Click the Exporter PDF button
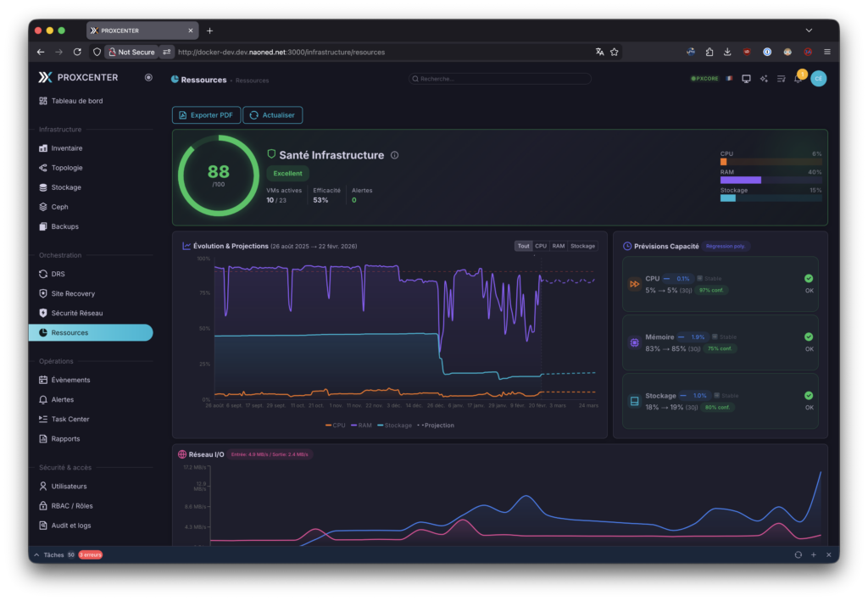This screenshot has width=868, height=601. point(206,115)
